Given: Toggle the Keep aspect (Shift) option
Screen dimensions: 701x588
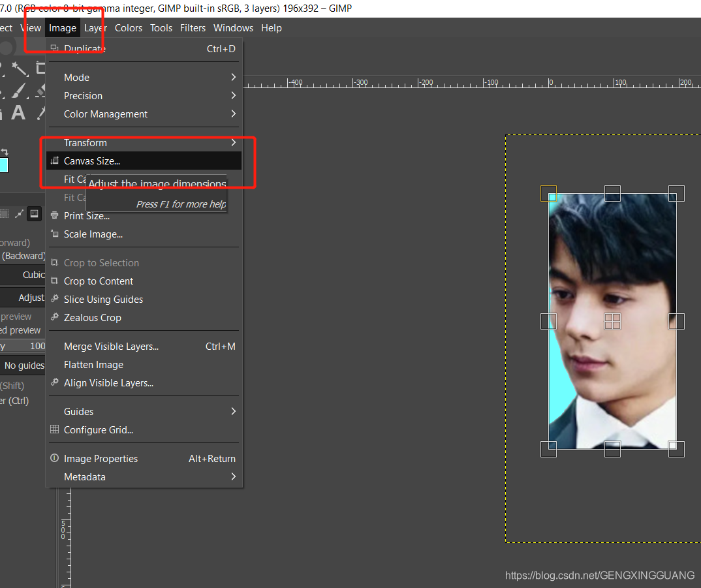Looking at the screenshot, I should coord(12,386).
